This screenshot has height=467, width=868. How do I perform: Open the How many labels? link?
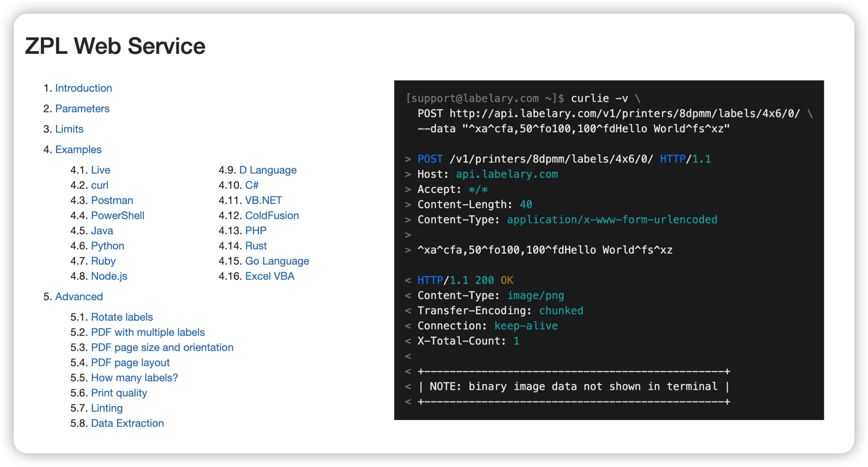coord(134,378)
